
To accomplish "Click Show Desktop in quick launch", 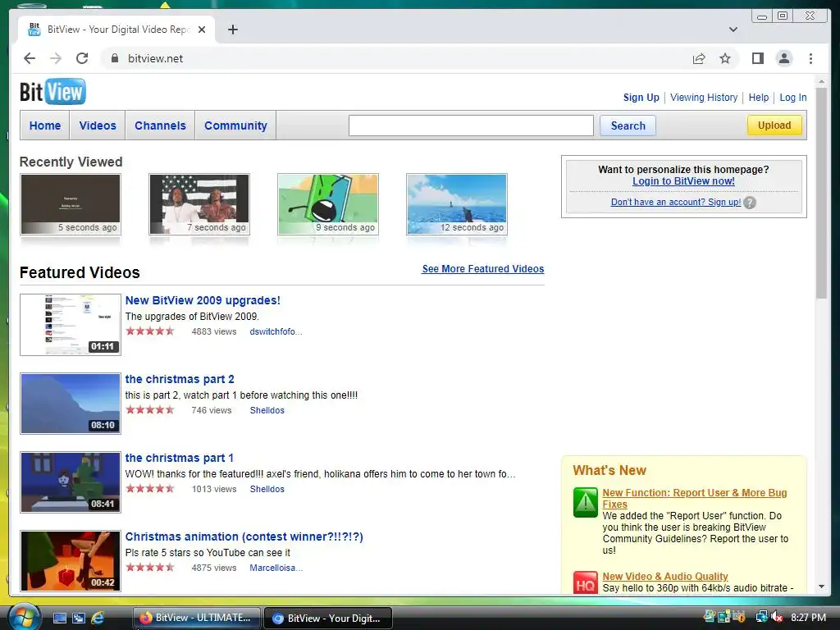I will (59, 618).
